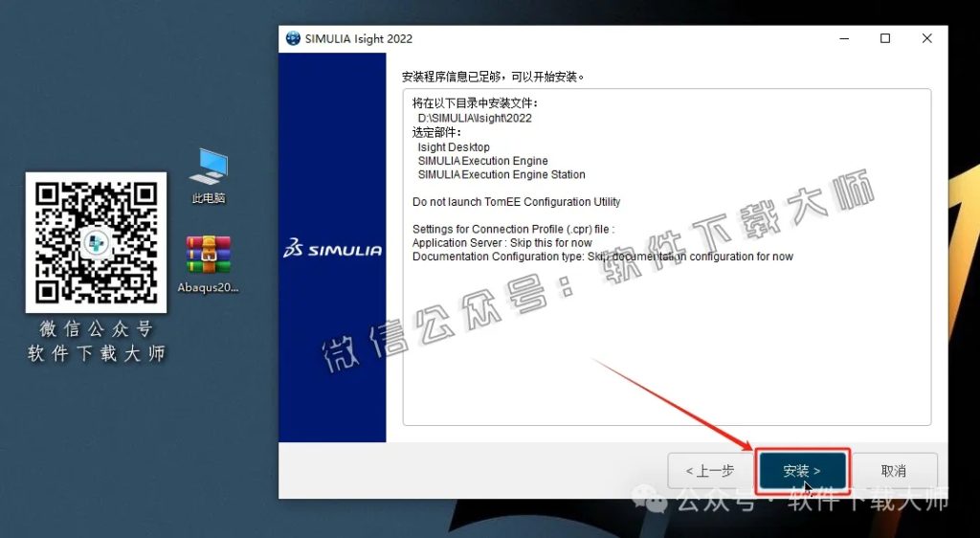The image size is (980, 538).
Task: Click the 'Isight Desktop' component line
Action: (x=454, y=147)
